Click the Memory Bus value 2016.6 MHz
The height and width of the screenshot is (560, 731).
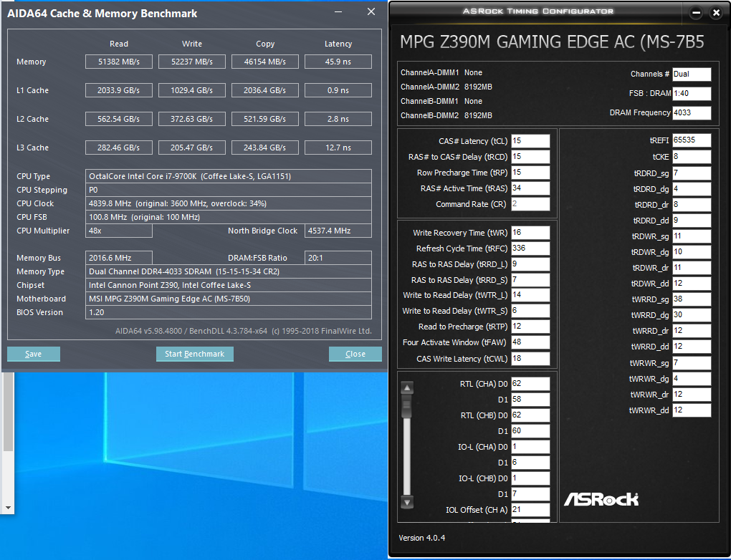[119, 258]
